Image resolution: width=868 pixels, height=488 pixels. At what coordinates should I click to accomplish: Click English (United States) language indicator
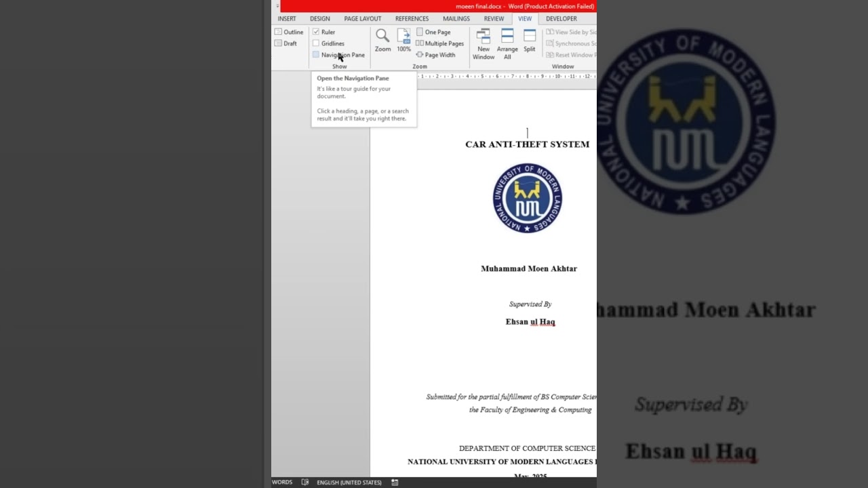[349, 483]
